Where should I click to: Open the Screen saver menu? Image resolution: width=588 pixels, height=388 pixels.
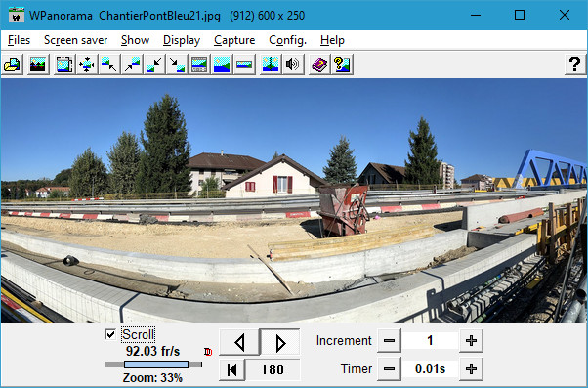click(76, 40)
